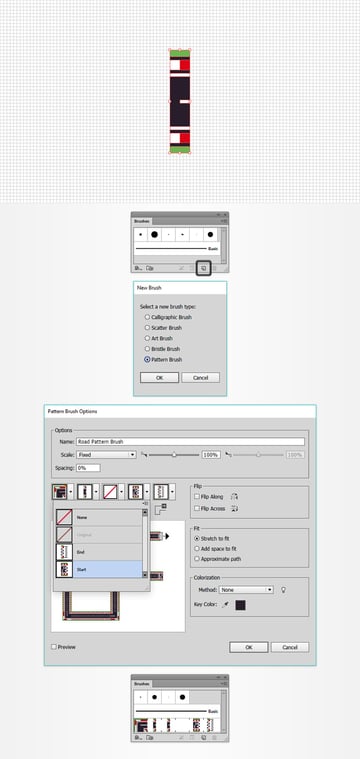Open the Scale Fixed dropdown
This screenshot has width=360, height=759.
106,455
